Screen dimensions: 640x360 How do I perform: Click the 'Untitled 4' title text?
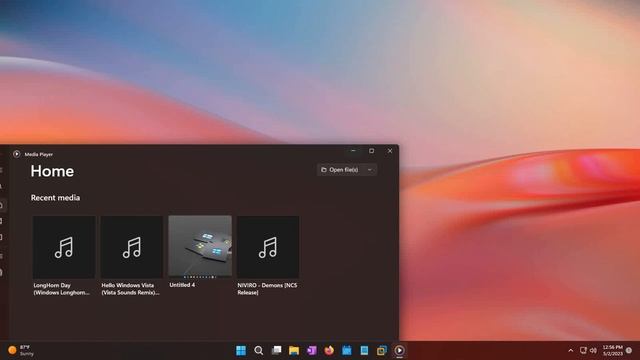(x=182, y=285)
